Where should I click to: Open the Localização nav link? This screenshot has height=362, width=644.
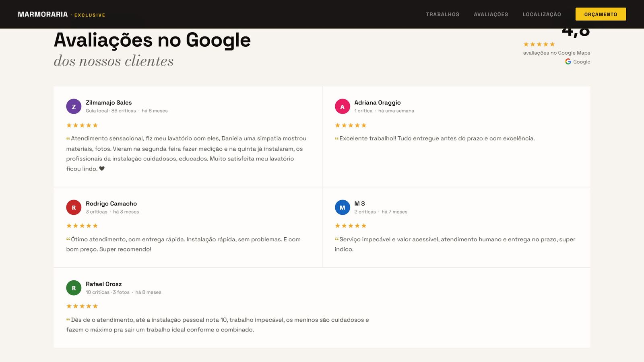click(542, 14)
